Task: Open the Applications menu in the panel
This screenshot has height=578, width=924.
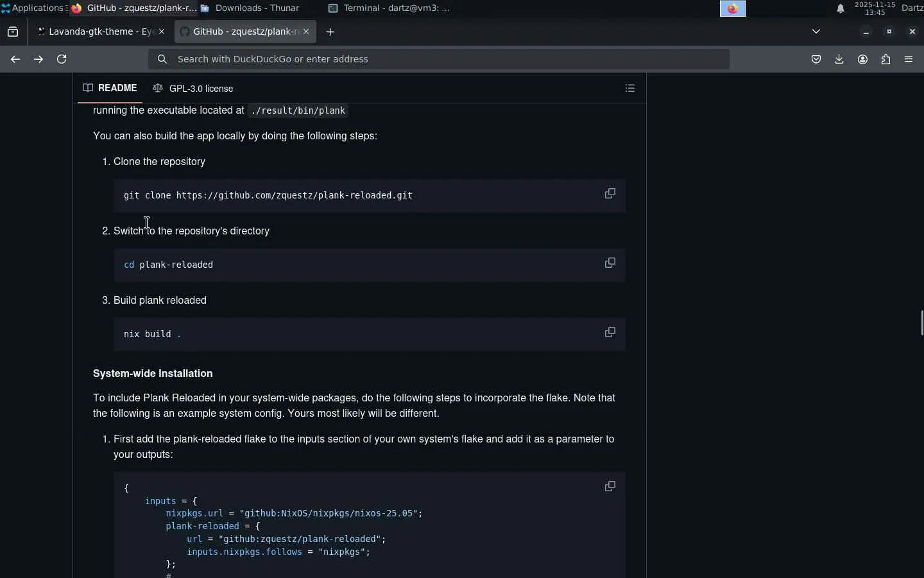Action: 33,8
